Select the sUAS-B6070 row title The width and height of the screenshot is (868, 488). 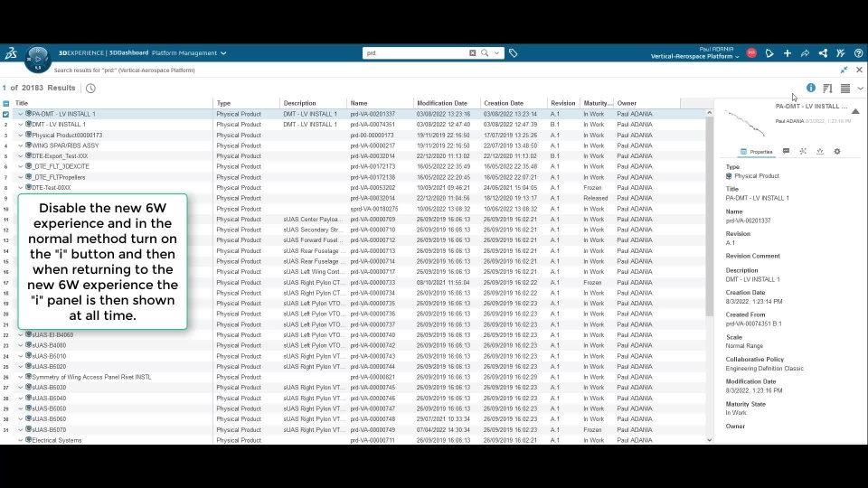(x=49, y=430)
